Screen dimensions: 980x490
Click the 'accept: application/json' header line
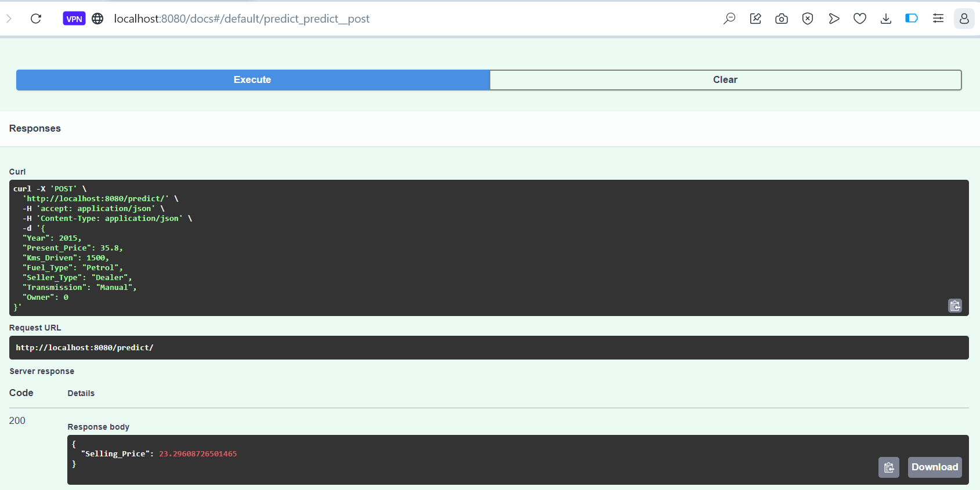coord(93,209)
